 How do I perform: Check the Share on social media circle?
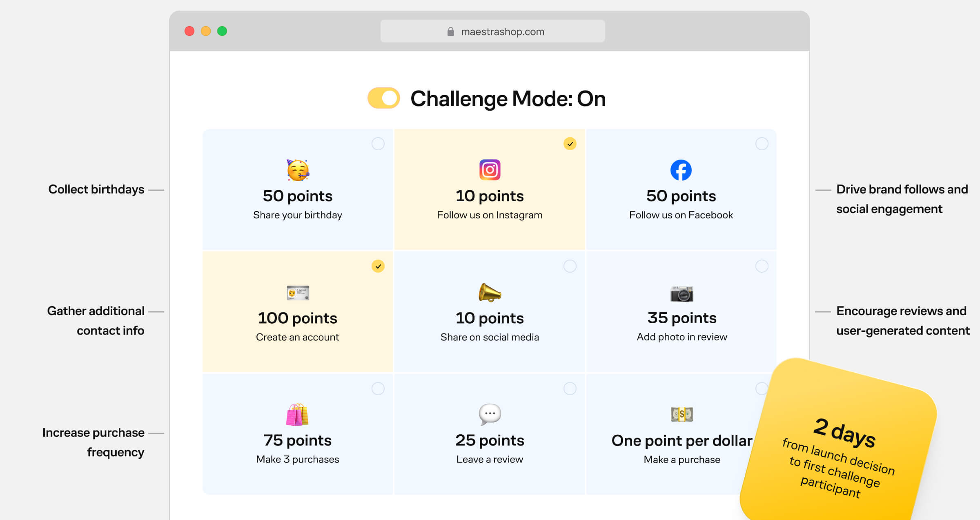pos(570,266)
